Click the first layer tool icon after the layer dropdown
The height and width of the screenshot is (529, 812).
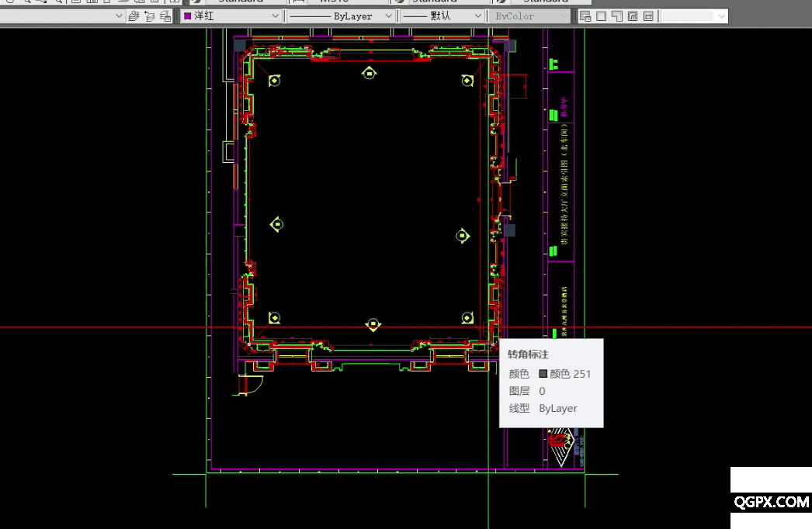pyautogui.click(x=134, y=16)
